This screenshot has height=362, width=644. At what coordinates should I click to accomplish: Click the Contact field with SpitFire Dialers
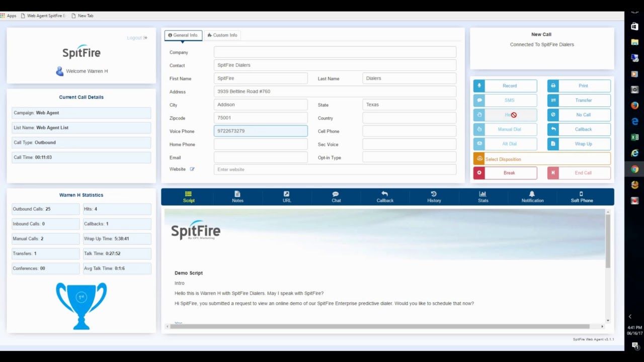pyautogui.click(x=335, y=65)
